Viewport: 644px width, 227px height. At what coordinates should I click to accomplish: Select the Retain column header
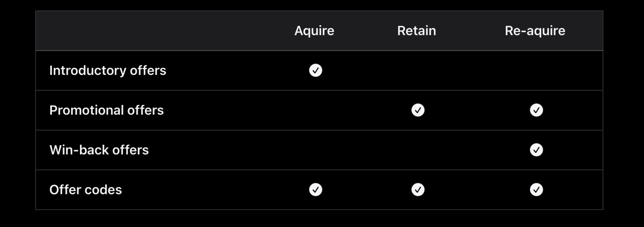(417, 31)
